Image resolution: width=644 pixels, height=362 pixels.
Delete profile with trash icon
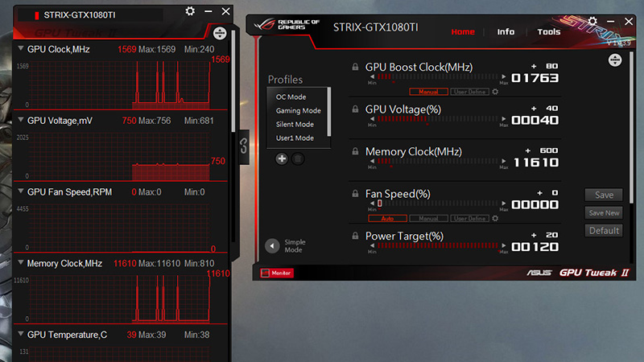pos(298,158)
